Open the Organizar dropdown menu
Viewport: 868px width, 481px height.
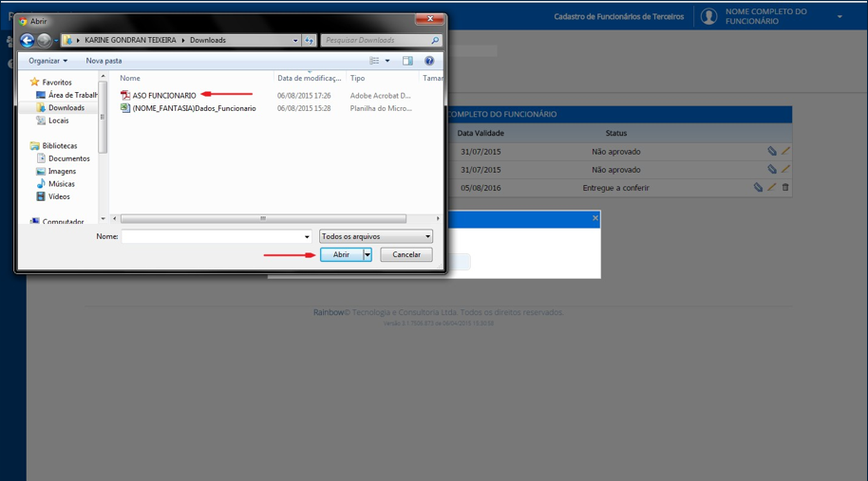[x=47, y=61]
